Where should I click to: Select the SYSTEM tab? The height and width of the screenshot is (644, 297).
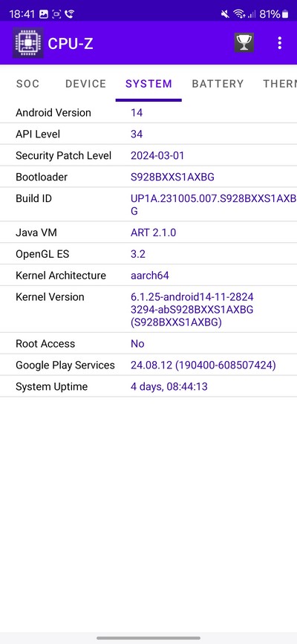[x=148, y=84]
